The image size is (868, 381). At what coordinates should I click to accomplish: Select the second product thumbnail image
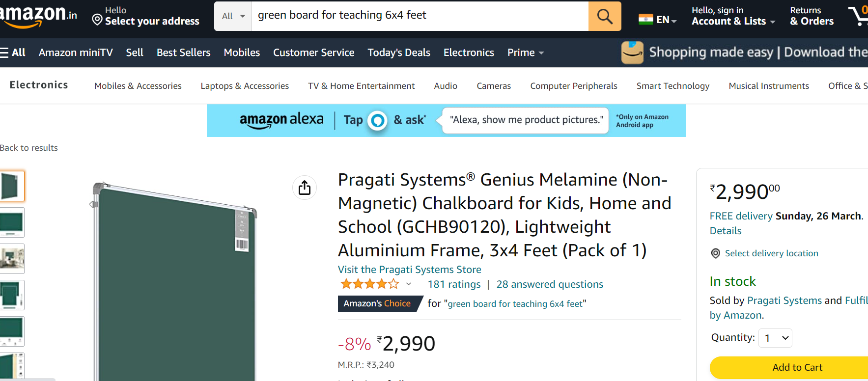pyautogui.click(x=12, y=222)
